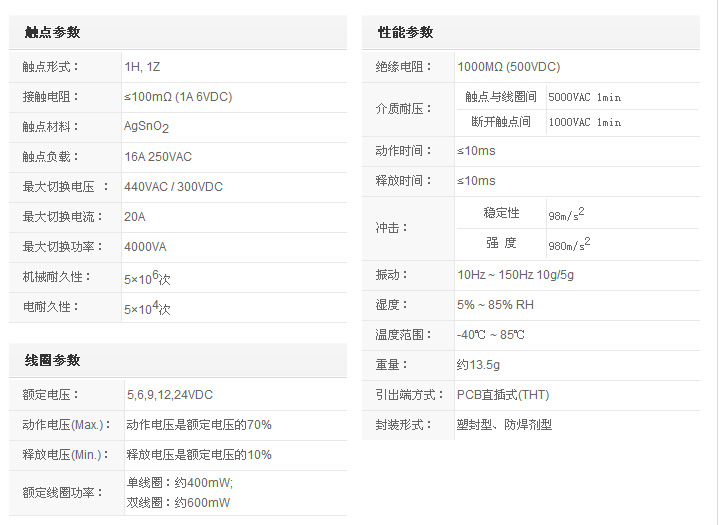Click the 电耐久性 row label
The width and height of the screenshot is (722, 525).
[x=44, y=308]
